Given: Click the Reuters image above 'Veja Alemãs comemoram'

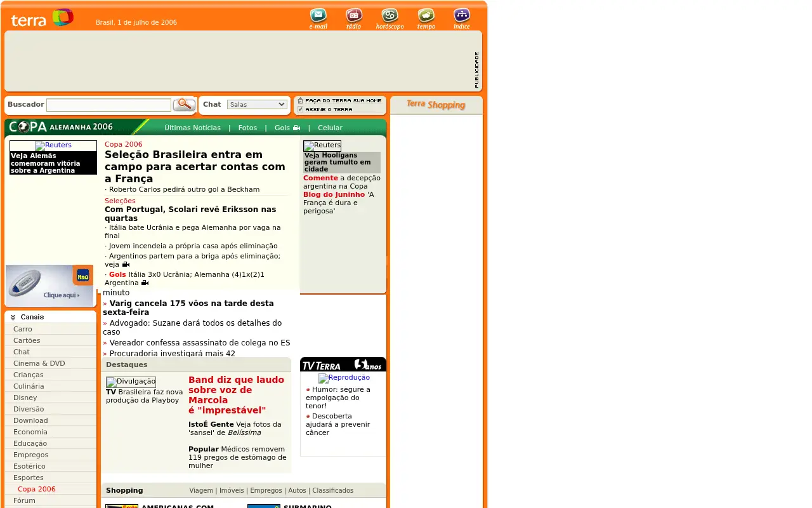Looking at the screenshot, I should (53, 145).
